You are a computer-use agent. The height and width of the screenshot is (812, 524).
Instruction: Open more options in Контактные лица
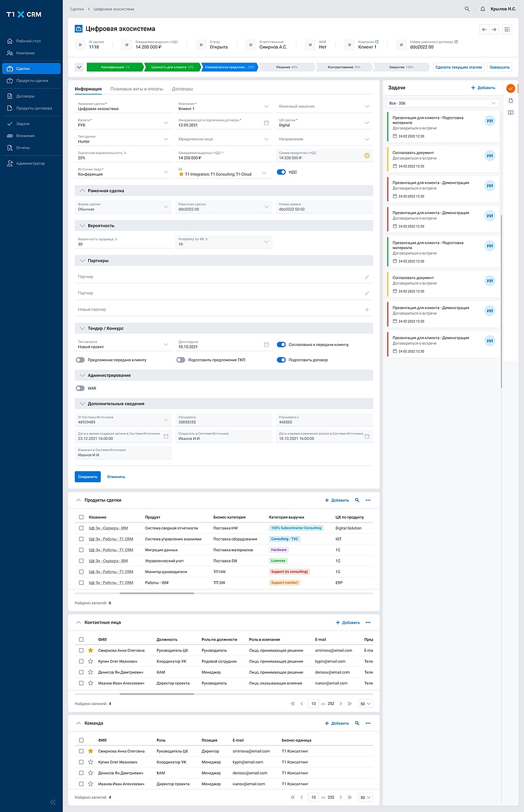(x=368, y=622)
